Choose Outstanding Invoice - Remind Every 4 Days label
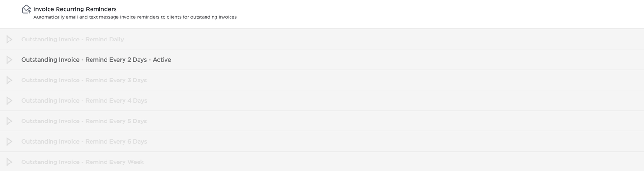644x171 pixels. coord(84,101)
